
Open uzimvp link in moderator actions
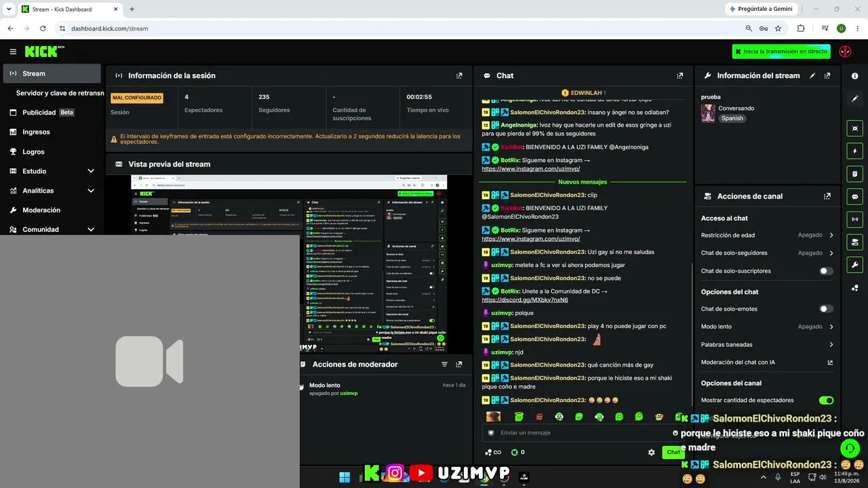pos(349,393)
